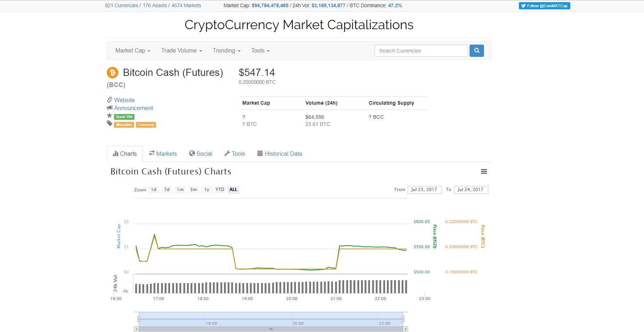Image resolution: width=644 pixels, height=332 pixels.
Task: Click the Mineable tag badge
Action: pos(124,125)
